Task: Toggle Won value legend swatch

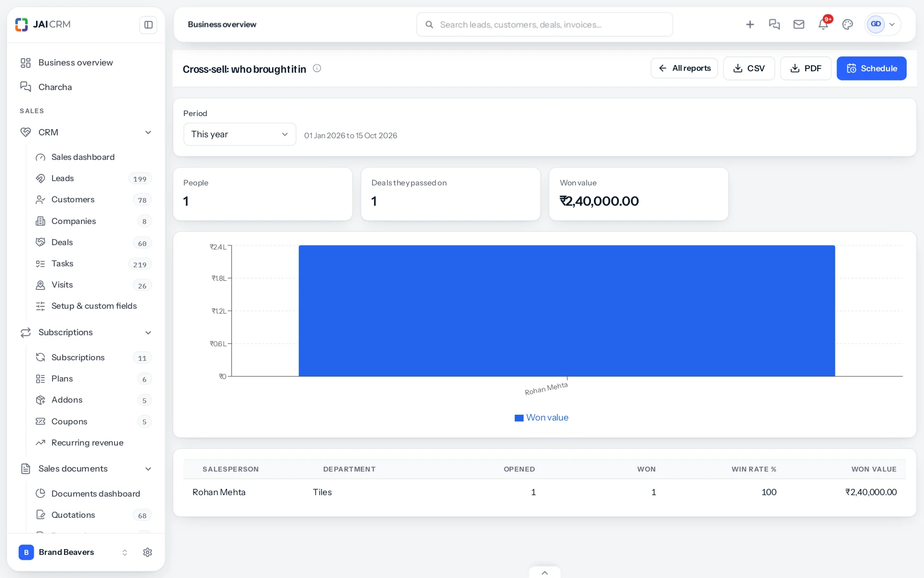Action: coord(519,418)
